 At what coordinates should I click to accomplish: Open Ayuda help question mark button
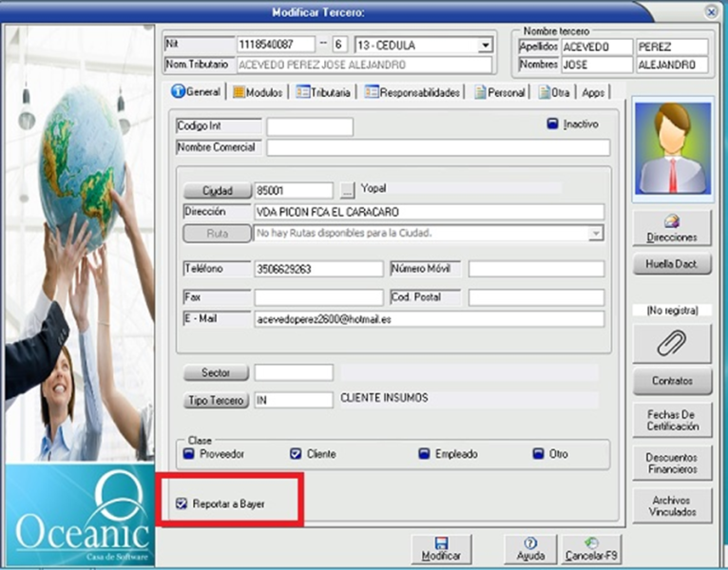coord(529,549)
